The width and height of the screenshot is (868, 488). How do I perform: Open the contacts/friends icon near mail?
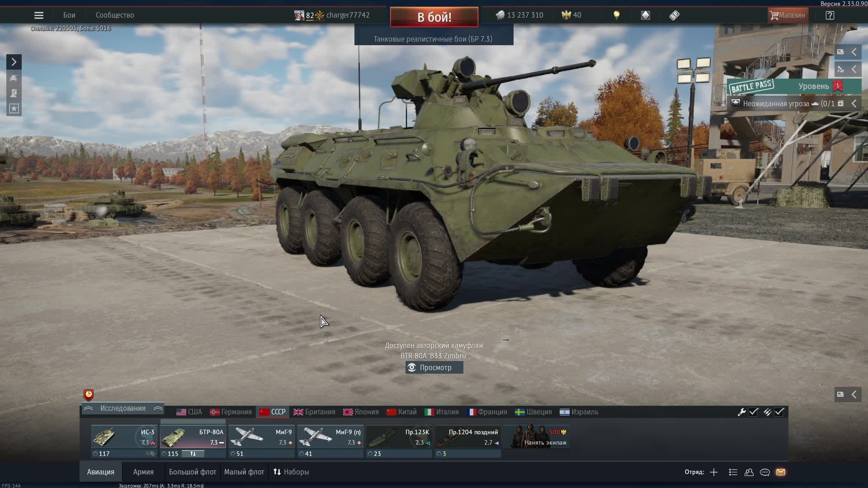pyautogui.click(x=749, y=472)
